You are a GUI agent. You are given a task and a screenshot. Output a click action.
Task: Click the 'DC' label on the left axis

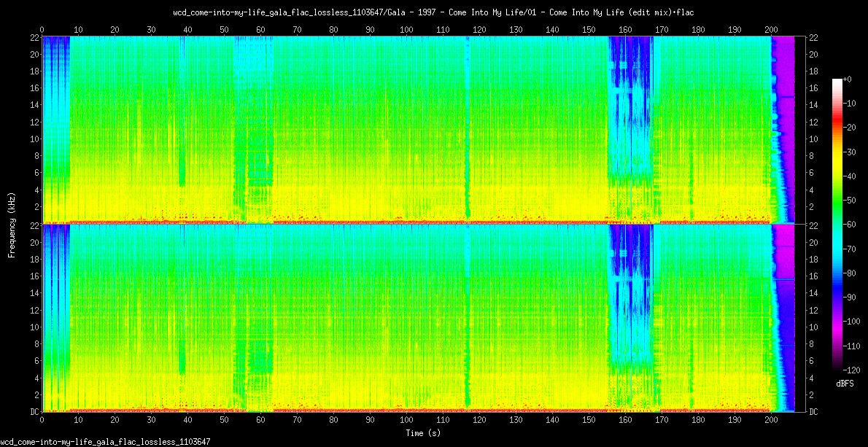[x=34, y=412]
